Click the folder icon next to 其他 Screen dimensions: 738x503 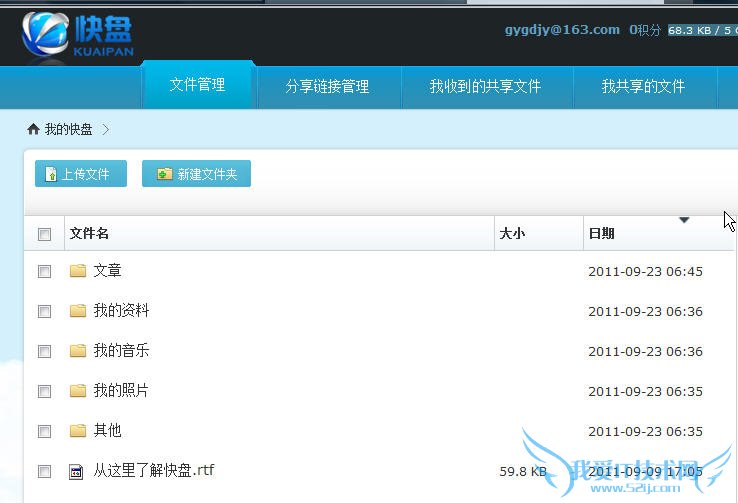coord(78,431)
